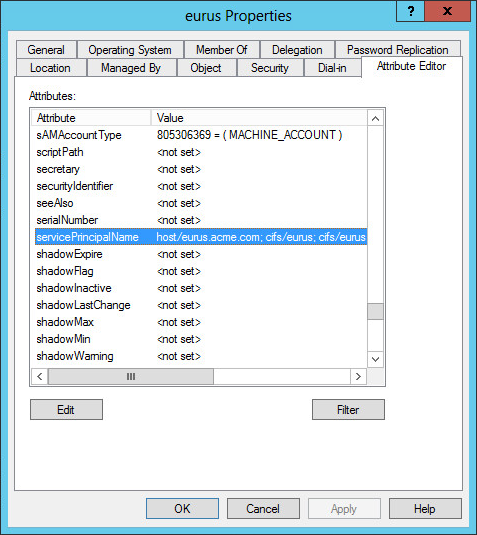The width and height of the screenshot is (477, 535).
Task: Select the Delegation tab
Action: [297, 50]
